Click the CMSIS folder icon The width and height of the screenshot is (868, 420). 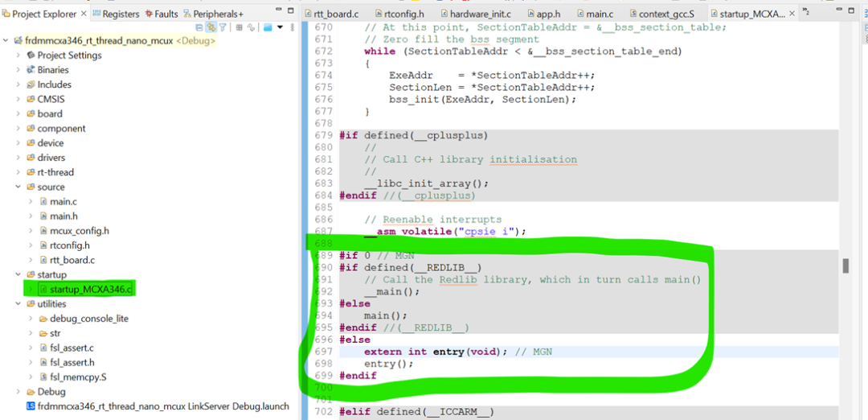(31, 99)
